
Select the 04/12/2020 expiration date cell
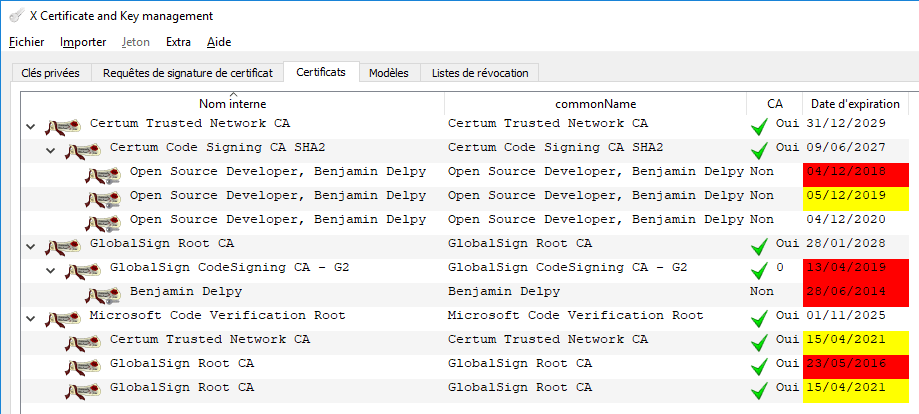click(x=855, y=223)
